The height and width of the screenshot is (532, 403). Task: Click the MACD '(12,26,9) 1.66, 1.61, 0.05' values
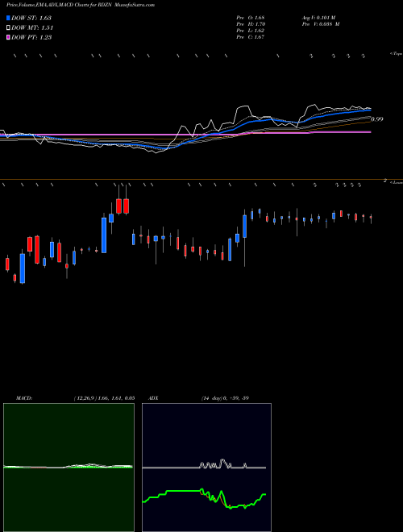(105, 398)
